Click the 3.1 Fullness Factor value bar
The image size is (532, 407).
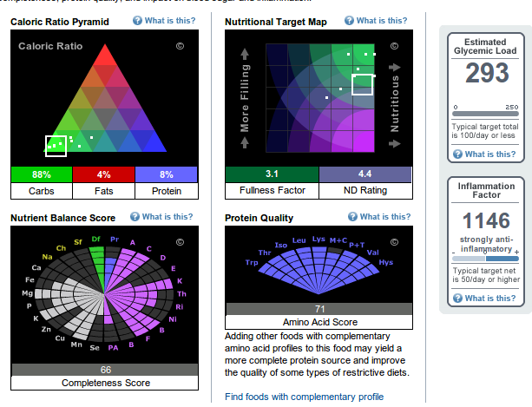pos(273,174)
